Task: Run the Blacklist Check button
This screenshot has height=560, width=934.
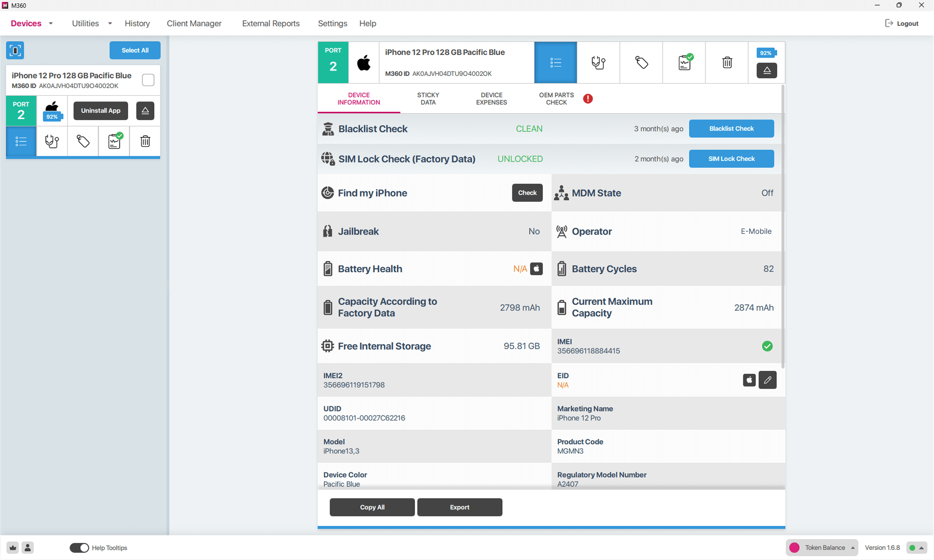Action: (731, 129)
